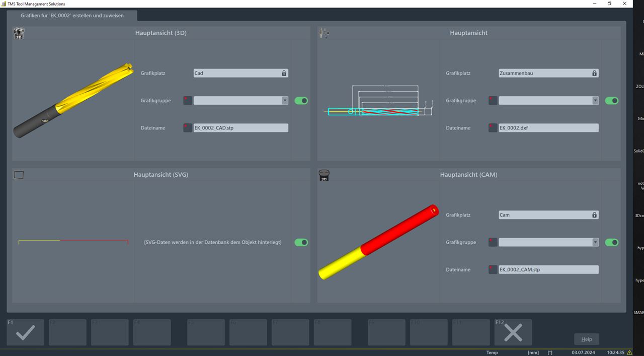Click the 3D icon in Hauptansicht (3D) header

pyautogui.click(x=19, y=33)
